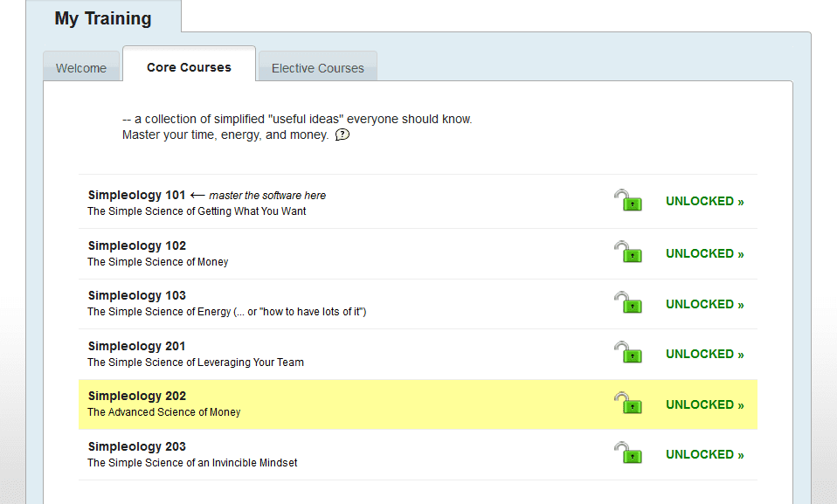The width and height of the screenshot is (837, 504).
Task: Click 'The Simple Science of an Invincible Mindset'
Action: [192, 462]
